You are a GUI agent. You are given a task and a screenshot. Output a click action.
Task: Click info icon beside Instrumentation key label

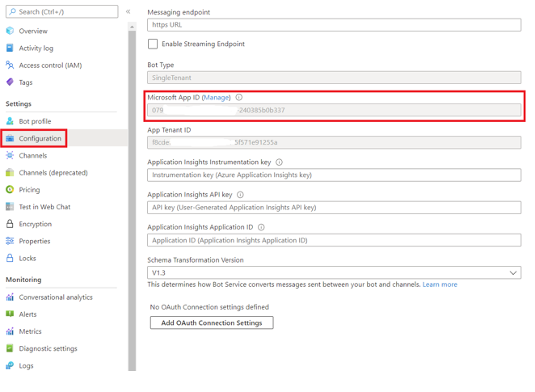(x=279, y=162)
